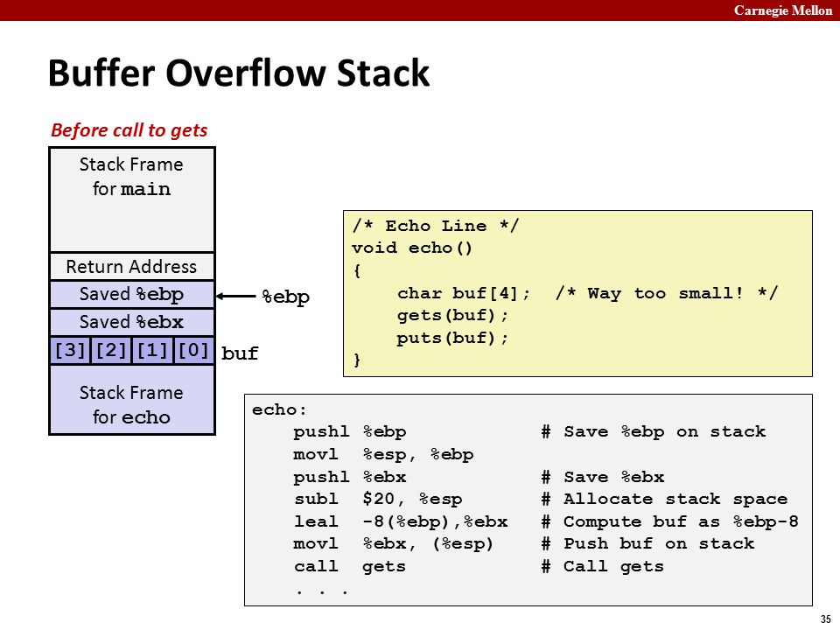Select the 'Saved %ebx' stack cell
The image size is (840, 630).
tap(132, 322)
